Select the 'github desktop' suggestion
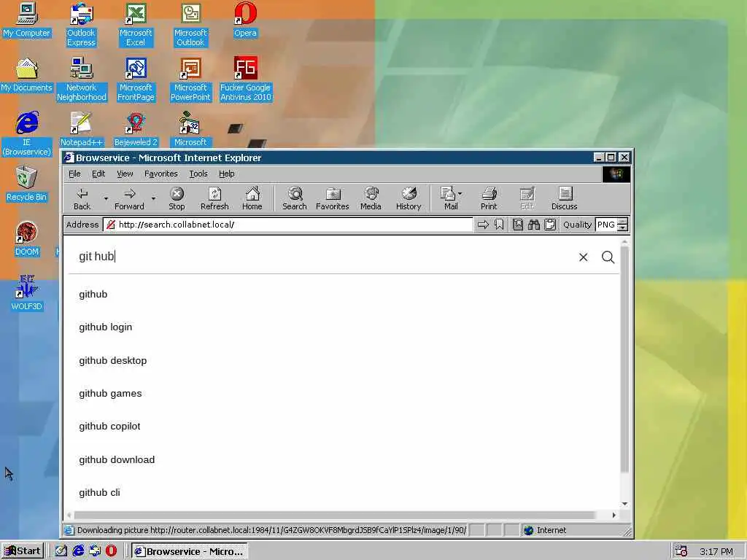This screenshot has width=747, height=560. (x=113, y=360)
